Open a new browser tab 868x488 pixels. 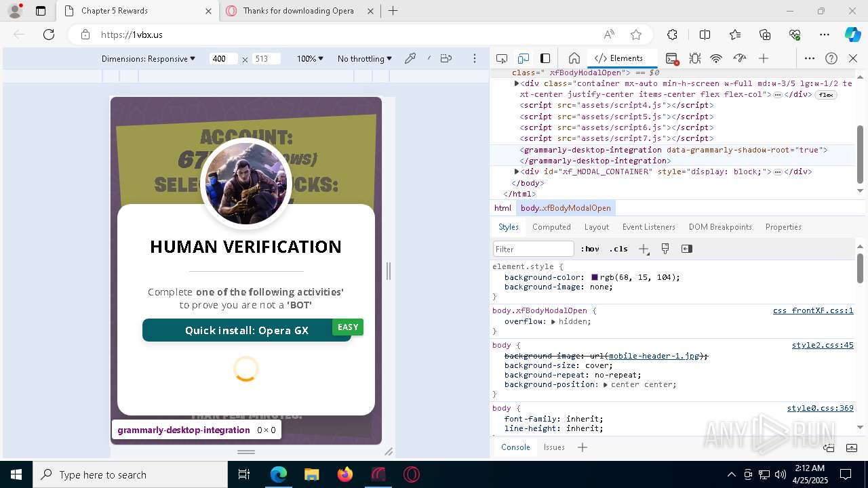393,11
